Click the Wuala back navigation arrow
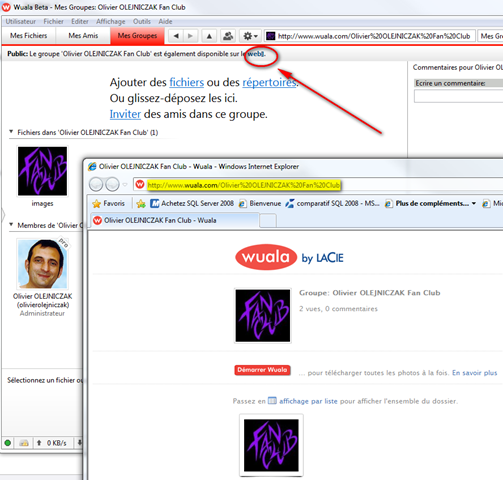 pyautogui.click(x=176, y=36)
